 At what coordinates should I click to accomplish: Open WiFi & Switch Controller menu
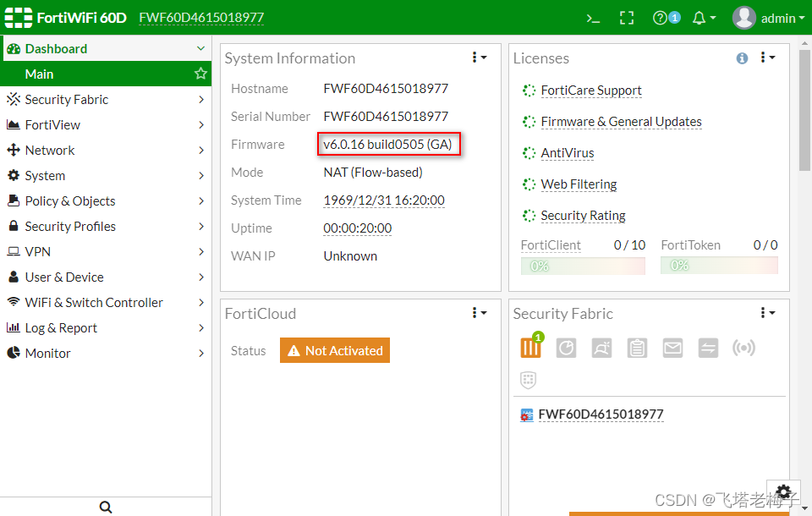tap(106, 303)
